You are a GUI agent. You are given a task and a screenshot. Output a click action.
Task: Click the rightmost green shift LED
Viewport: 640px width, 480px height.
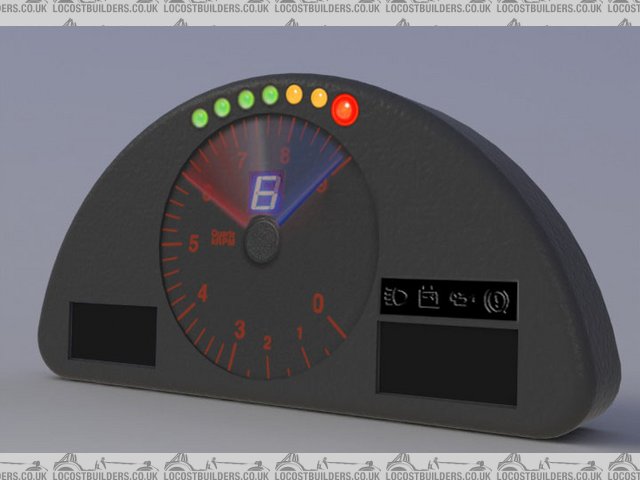(x=270, y=95)
